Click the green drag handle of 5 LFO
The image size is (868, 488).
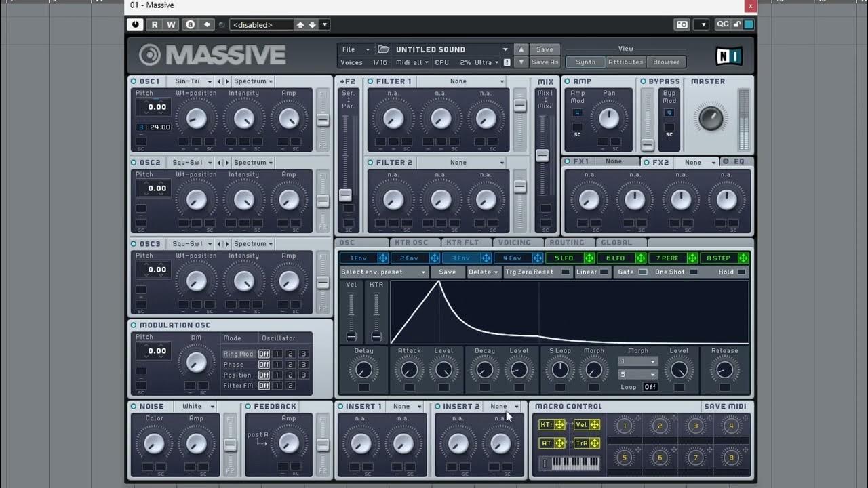[x=589, y=258]
